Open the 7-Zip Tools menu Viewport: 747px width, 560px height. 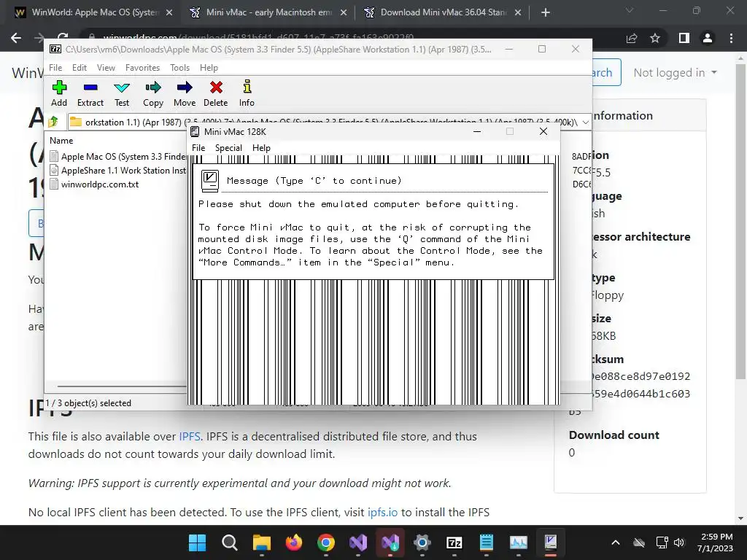179,68
